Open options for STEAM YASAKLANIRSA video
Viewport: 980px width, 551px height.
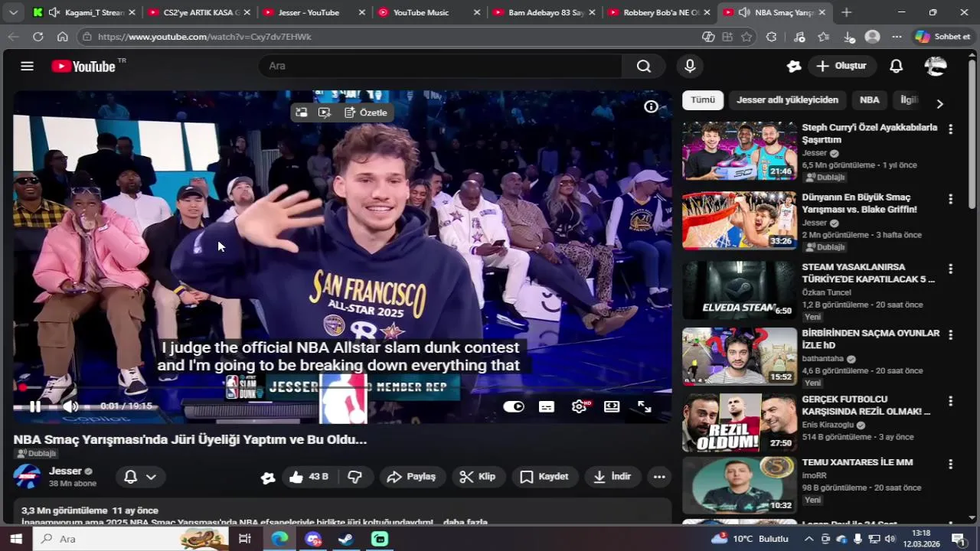pyautogui.click(x=950, y=269)
